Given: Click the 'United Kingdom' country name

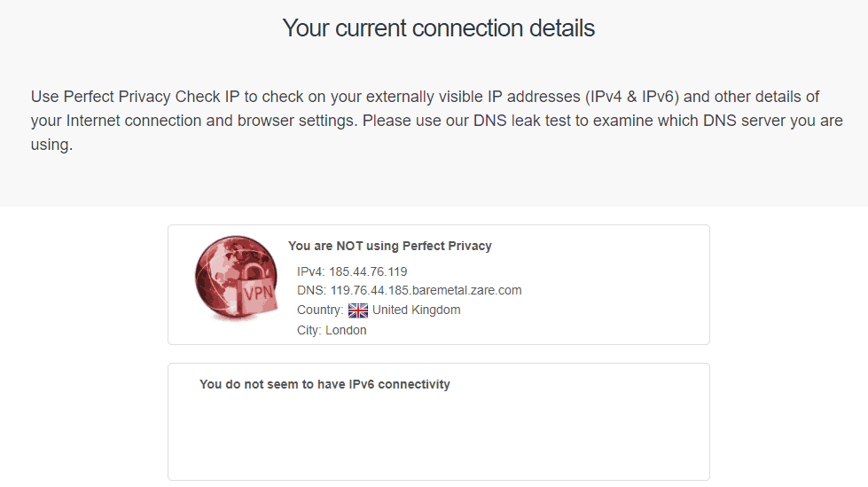Looking at the screenshot, I should [417, 310].
